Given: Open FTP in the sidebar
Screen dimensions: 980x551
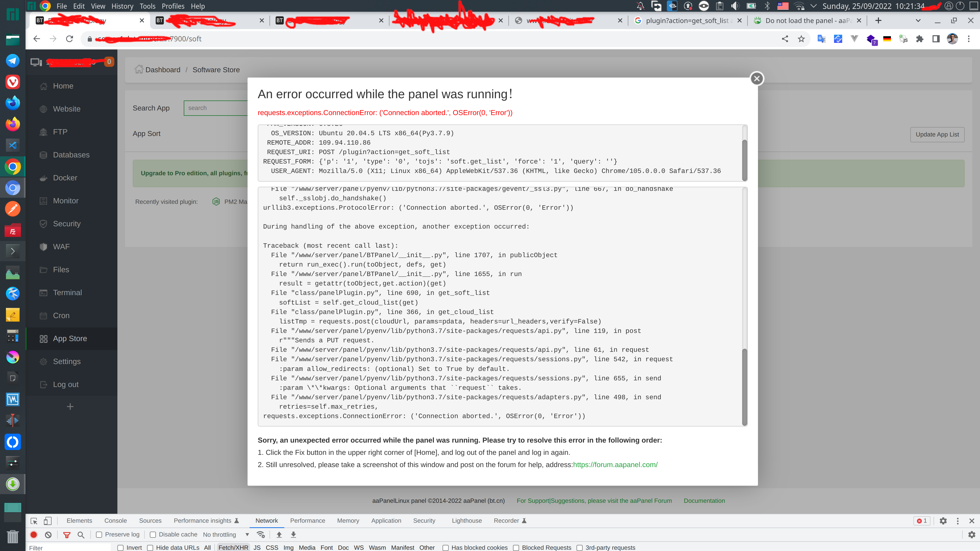Looking at the screenshot, I should coord(71,132).
